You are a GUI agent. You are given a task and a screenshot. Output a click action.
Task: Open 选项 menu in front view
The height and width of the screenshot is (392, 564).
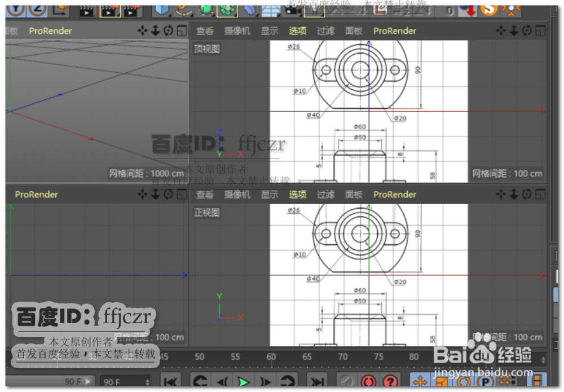pyautogui.click(x=297, y=195)
